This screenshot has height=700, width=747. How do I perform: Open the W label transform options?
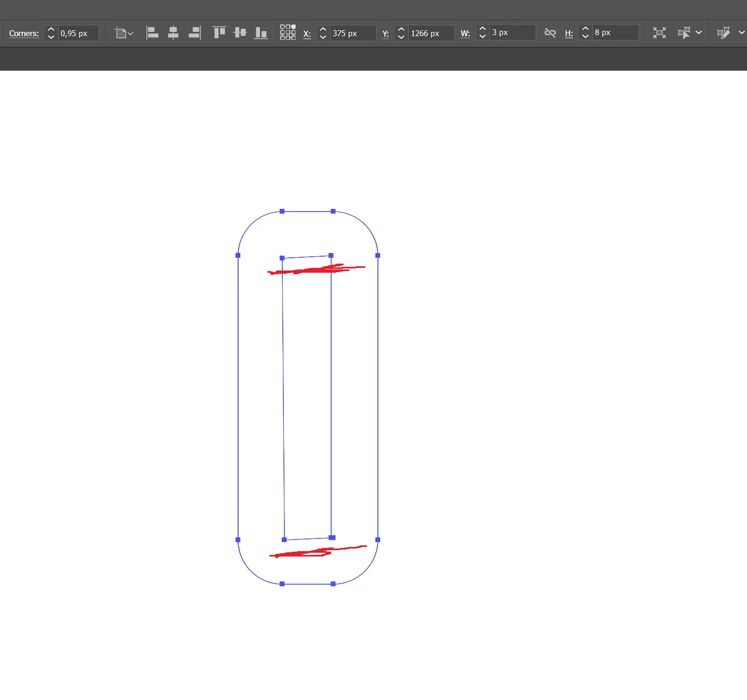[x=465, y=33]
